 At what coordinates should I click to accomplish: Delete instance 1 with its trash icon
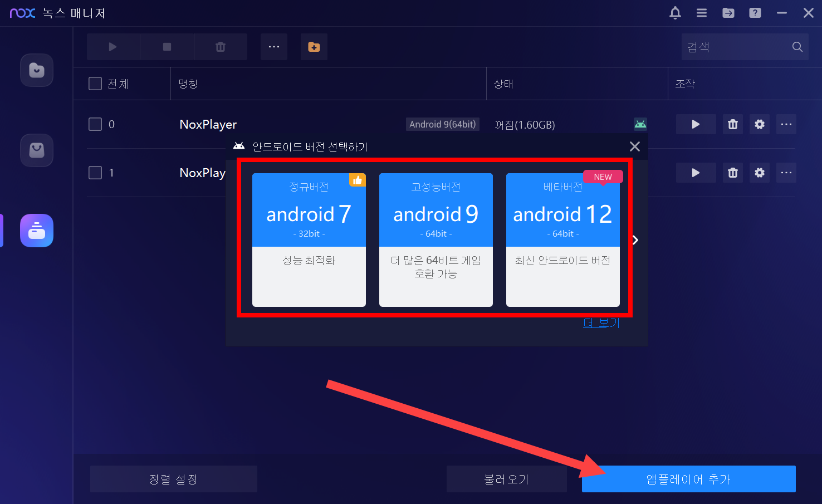coord(733,173)
